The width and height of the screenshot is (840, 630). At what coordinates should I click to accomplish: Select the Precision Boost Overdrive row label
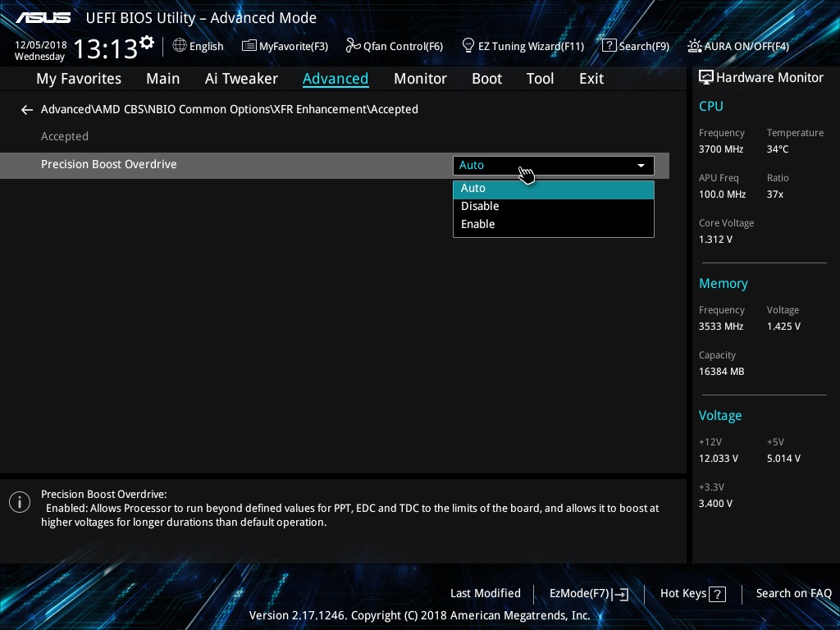point(109,164)
